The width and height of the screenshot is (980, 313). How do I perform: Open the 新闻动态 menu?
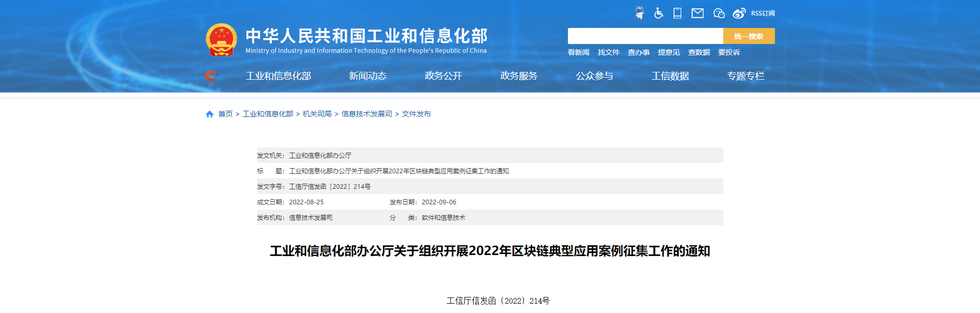pyautogui.click(x=368, y=76)
